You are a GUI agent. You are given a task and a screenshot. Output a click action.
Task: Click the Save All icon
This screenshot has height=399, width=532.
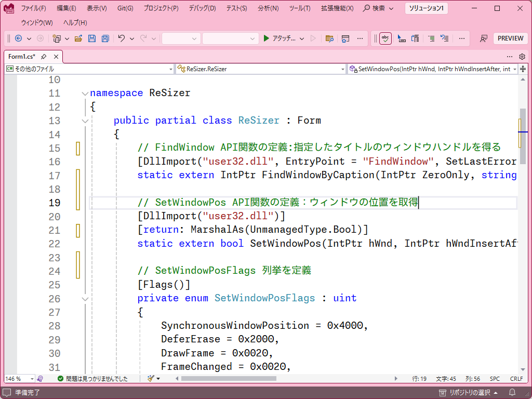click(x=105, y=38)
